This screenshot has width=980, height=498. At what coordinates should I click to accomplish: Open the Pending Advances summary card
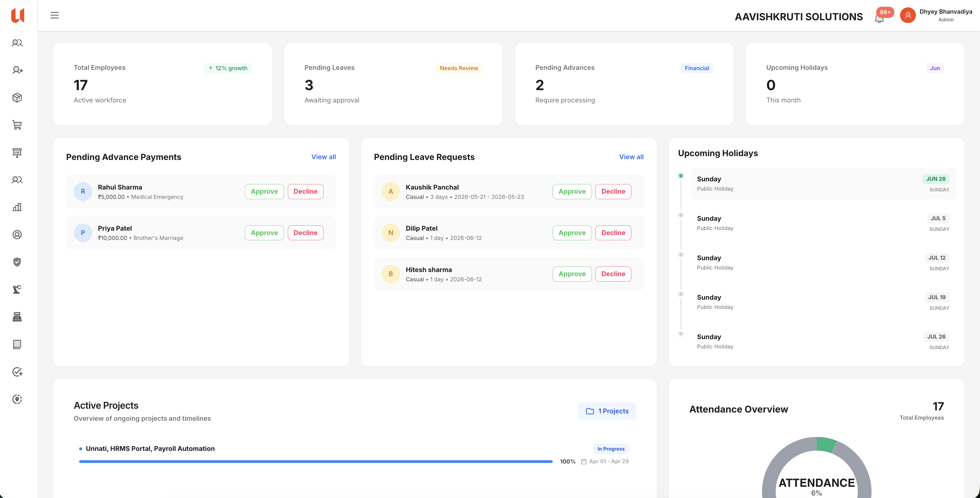click(624, 84)
